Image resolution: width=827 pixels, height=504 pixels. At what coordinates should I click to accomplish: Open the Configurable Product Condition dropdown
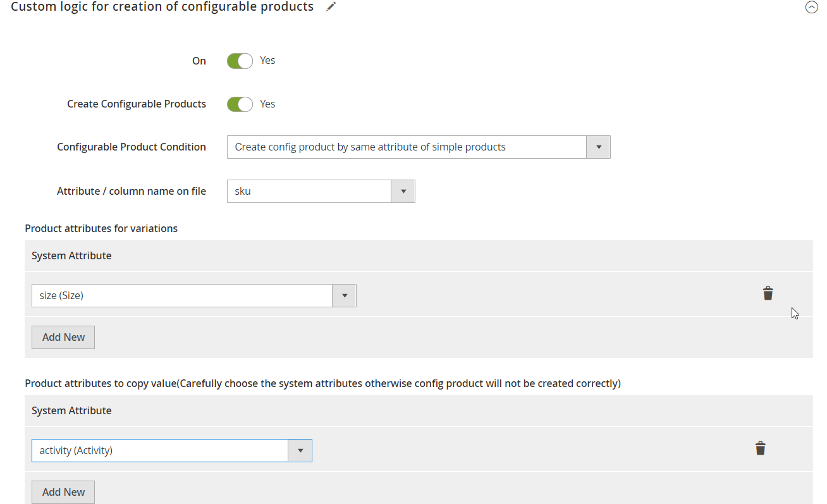(418, 147)
